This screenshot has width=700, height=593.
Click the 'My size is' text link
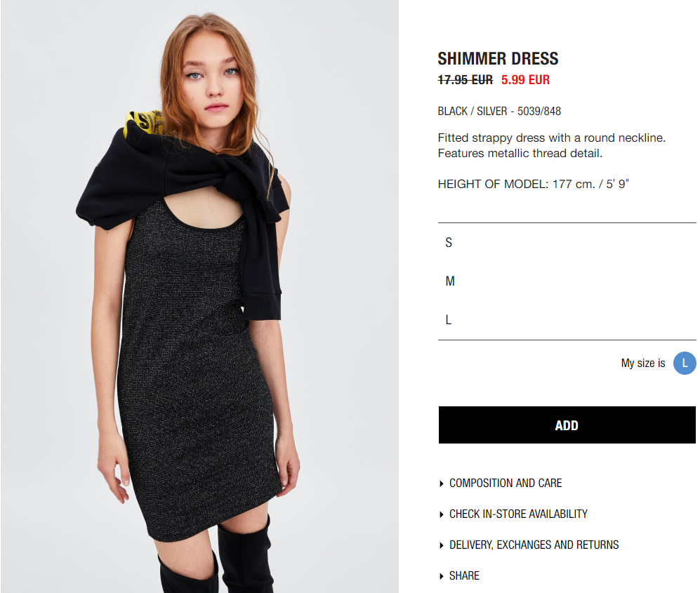tap(643, 364)
